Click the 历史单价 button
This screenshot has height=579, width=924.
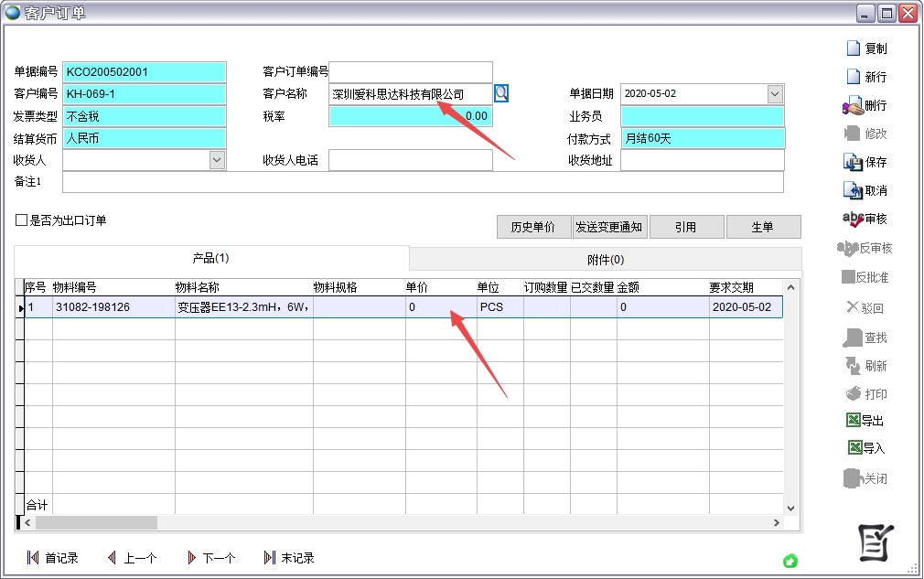pyautogui.click(x=532, y=227)
